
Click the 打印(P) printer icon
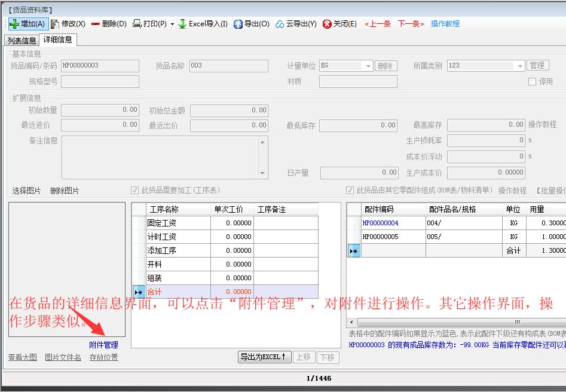coord(137,24)
